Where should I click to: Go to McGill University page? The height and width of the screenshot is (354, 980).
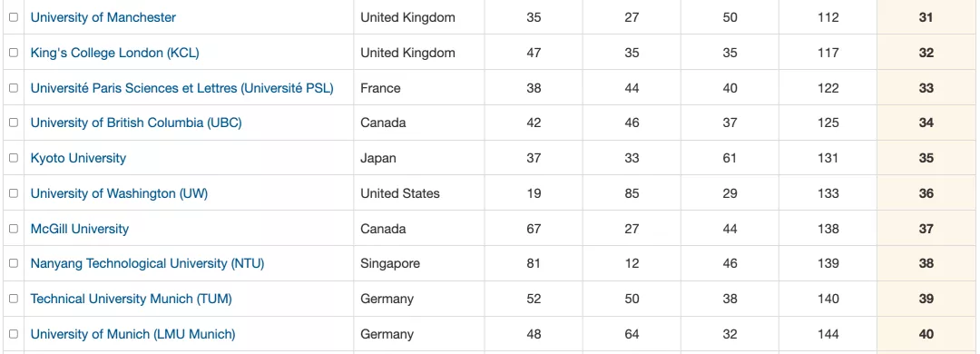click(x=80, y=229)
